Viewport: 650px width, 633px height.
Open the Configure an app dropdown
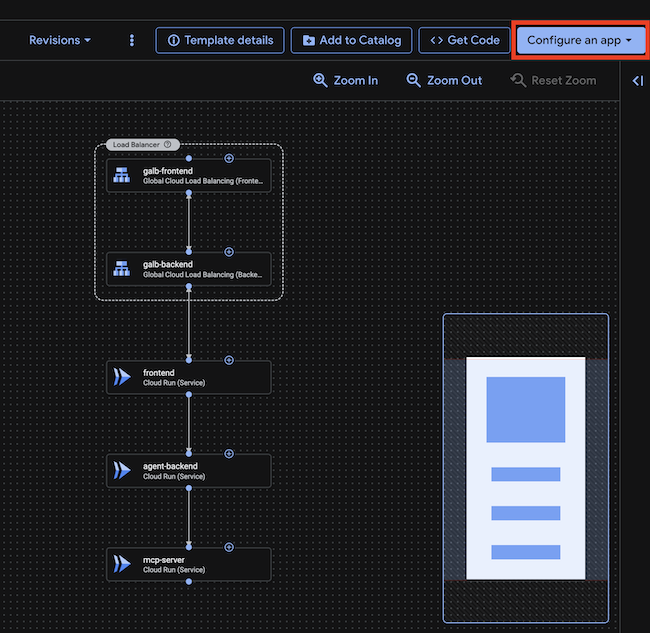pyautogui.click(x=580, y=40)
